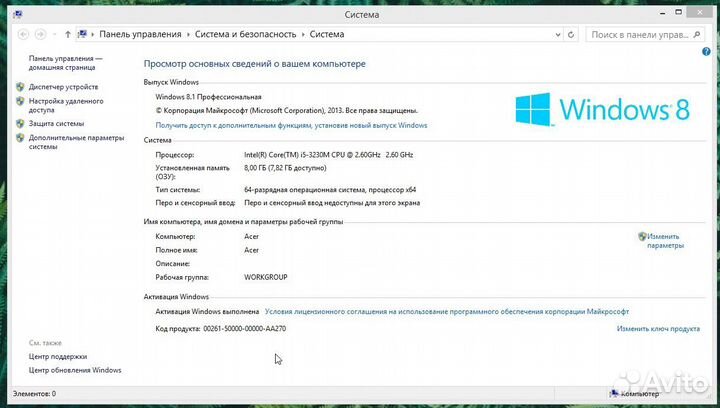Open address bar history dropdown
Screen dimensions: 720x408
557,34
